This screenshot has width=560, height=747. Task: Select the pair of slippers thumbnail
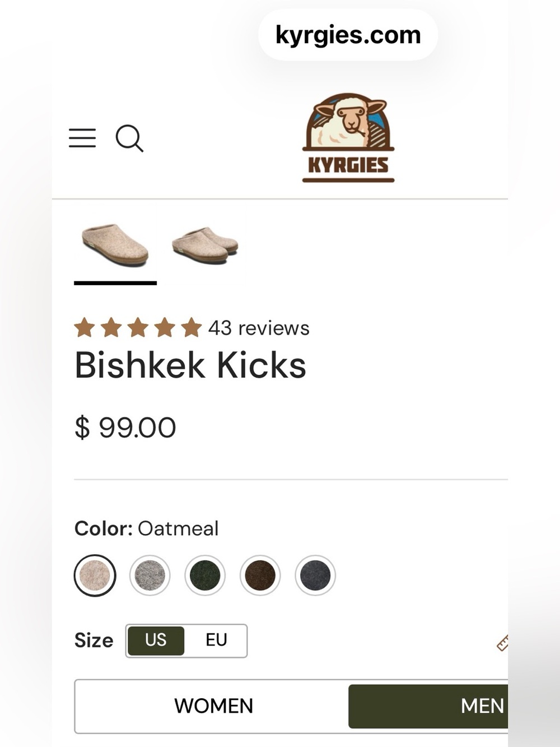click(205, 245)
